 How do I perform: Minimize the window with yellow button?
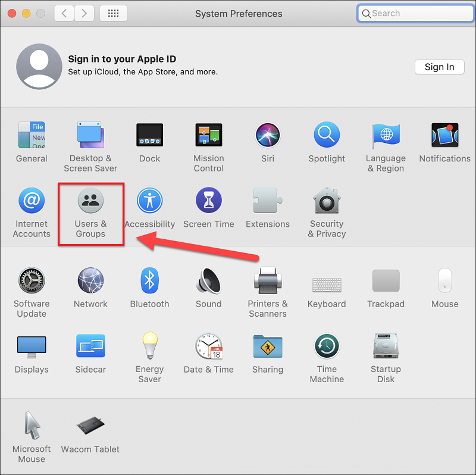26,13
